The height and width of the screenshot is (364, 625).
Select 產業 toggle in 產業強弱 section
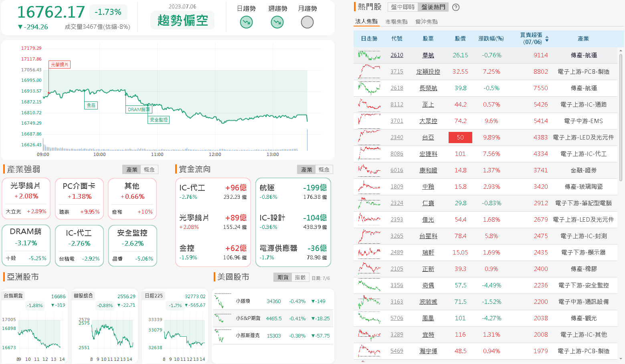click(x=132, y=170)
